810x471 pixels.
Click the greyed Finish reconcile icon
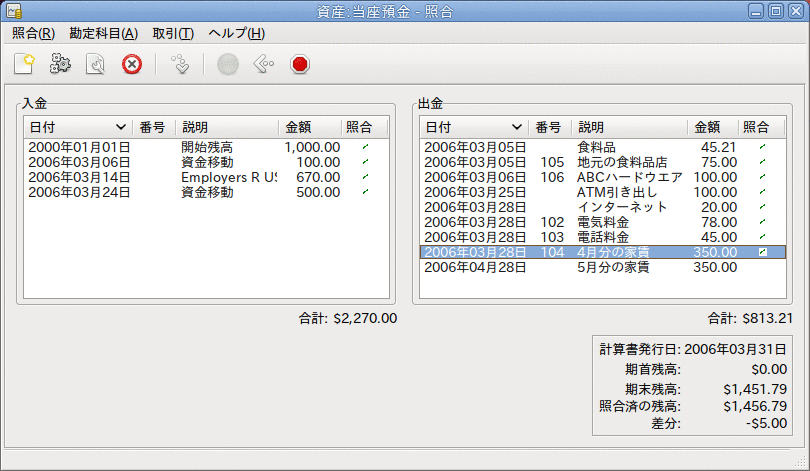[x=228, y=65]
